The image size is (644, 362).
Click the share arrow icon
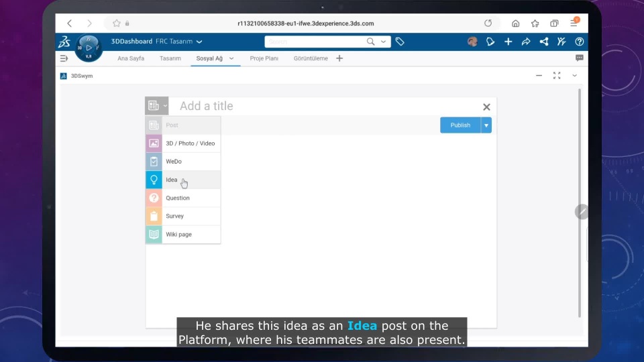pos(526,42)
